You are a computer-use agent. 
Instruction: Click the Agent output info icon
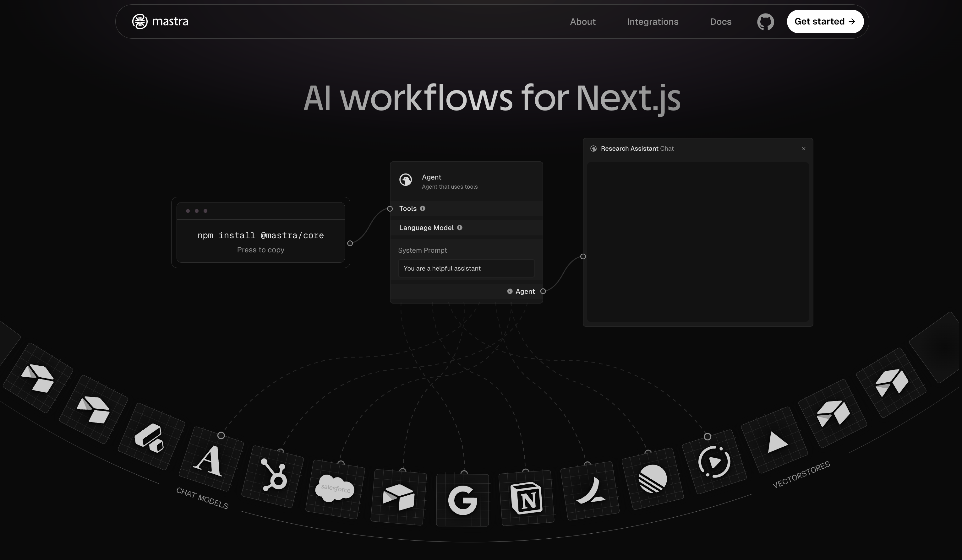pos(510,291)
